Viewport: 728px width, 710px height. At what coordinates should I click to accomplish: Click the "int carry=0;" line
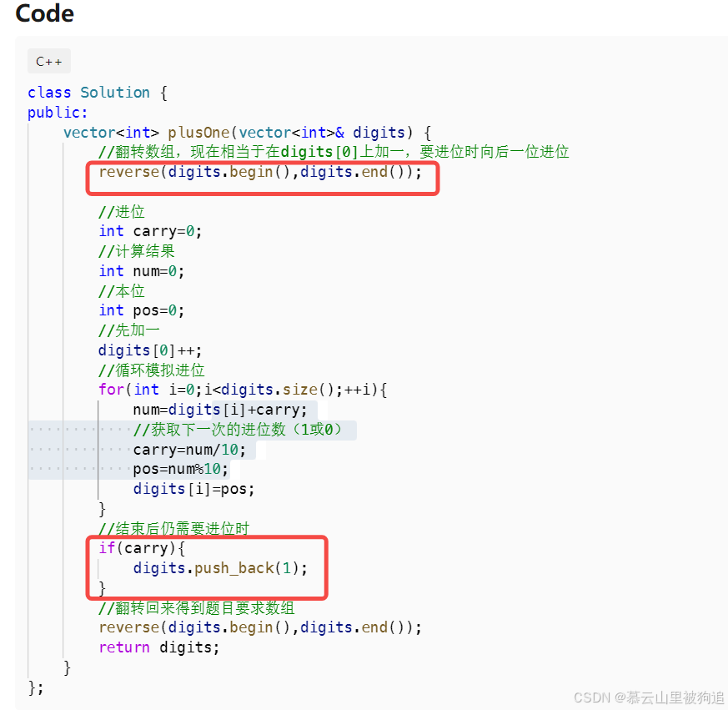point(150,231)
